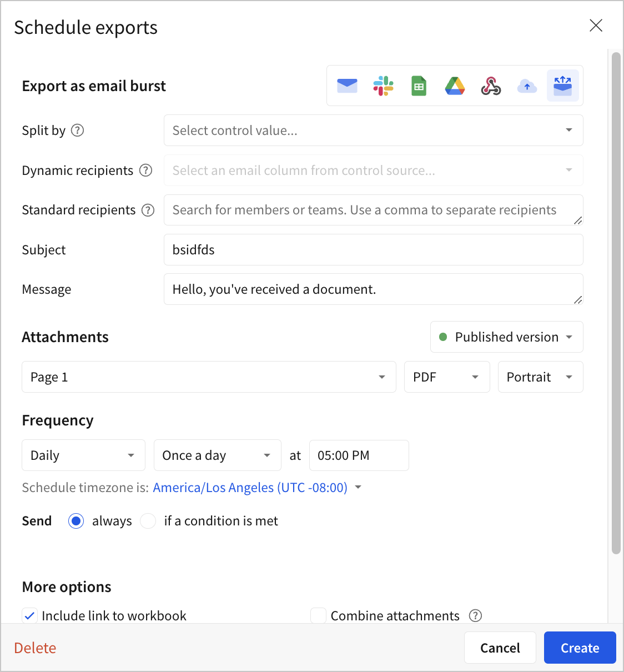Change the Portrait orientation dropdown
This screenshot has width=624, height=672.
[x=541, y=377]
